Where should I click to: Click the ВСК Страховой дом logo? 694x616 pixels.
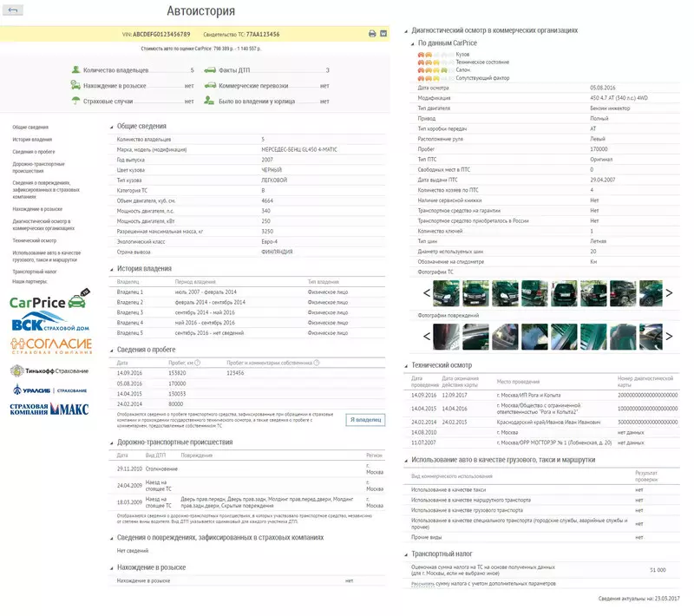click(x=50, y=322)
